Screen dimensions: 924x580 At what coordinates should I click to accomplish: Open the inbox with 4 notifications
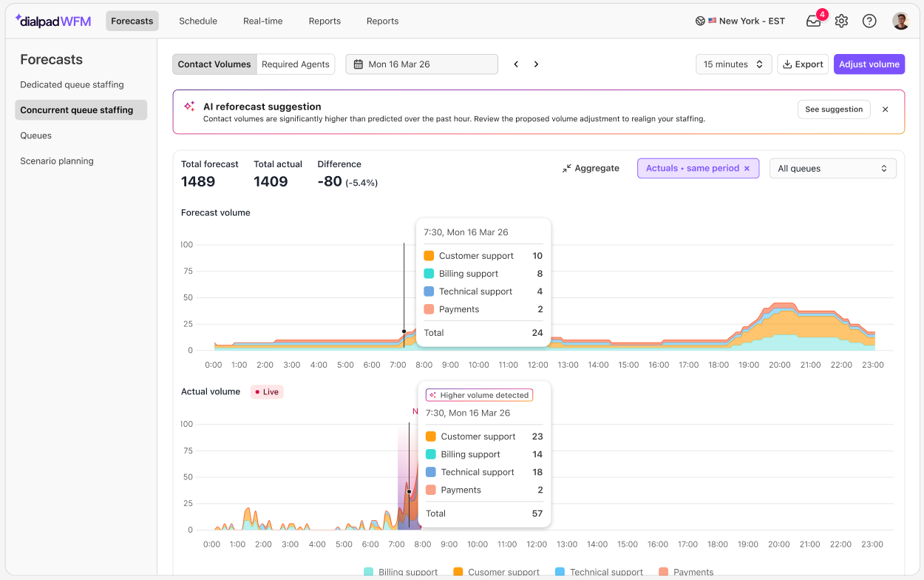pos(814,21)
